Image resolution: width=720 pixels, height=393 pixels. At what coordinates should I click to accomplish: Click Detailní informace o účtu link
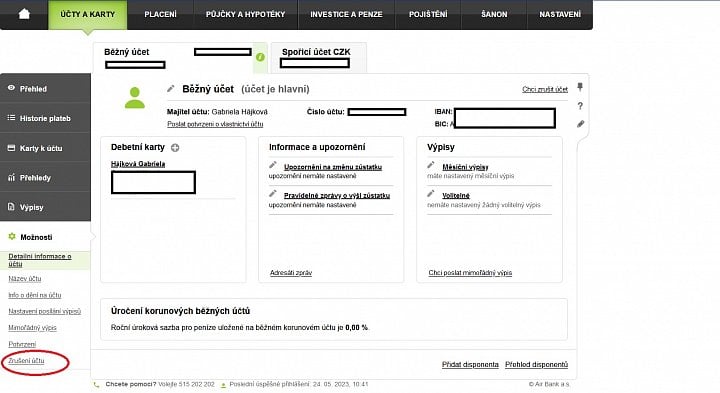(x=40, y=260)
